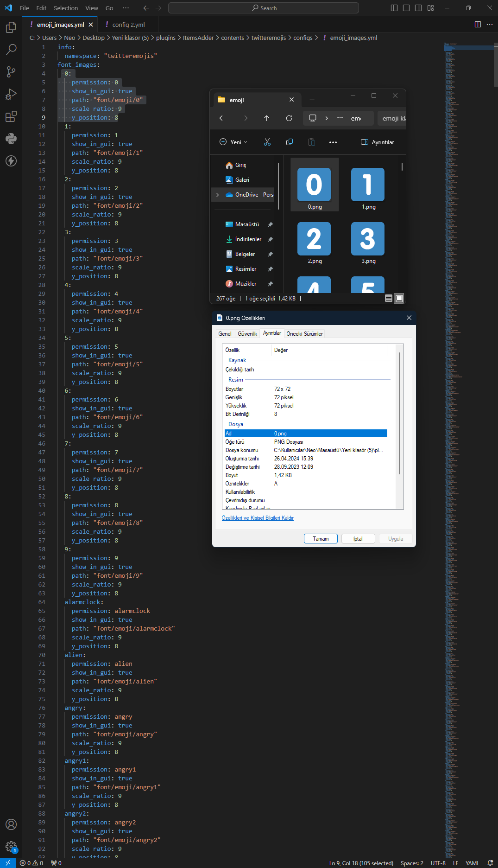Switch to the Genel properties tab
This screenshot has width=498, height=868.
click(225, 334)
